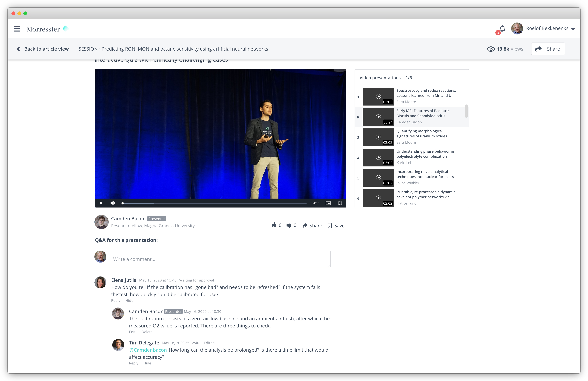
Task: Click the Write a comment field
Action: coord(219,259)
